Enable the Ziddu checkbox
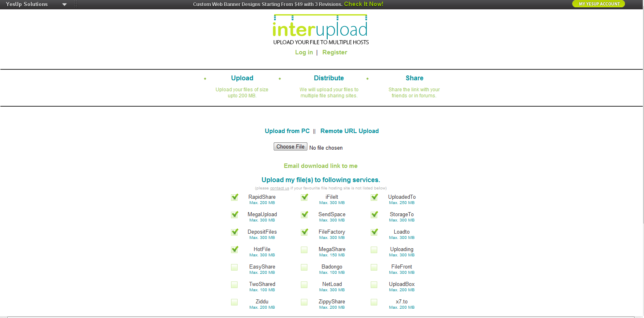 (234, 302)
